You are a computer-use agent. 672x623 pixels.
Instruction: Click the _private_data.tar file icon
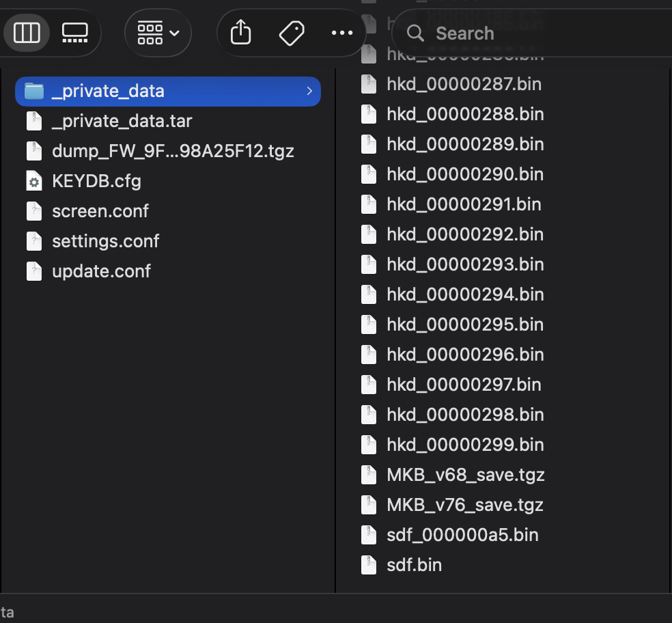(x=34, y=122)
